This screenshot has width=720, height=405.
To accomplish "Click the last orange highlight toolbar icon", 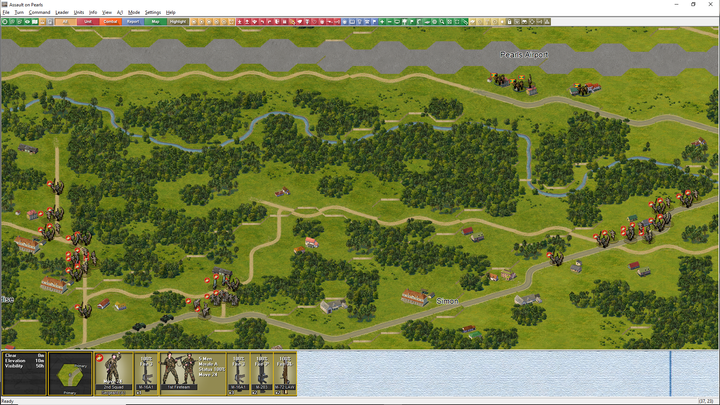I will pos(231,22).
